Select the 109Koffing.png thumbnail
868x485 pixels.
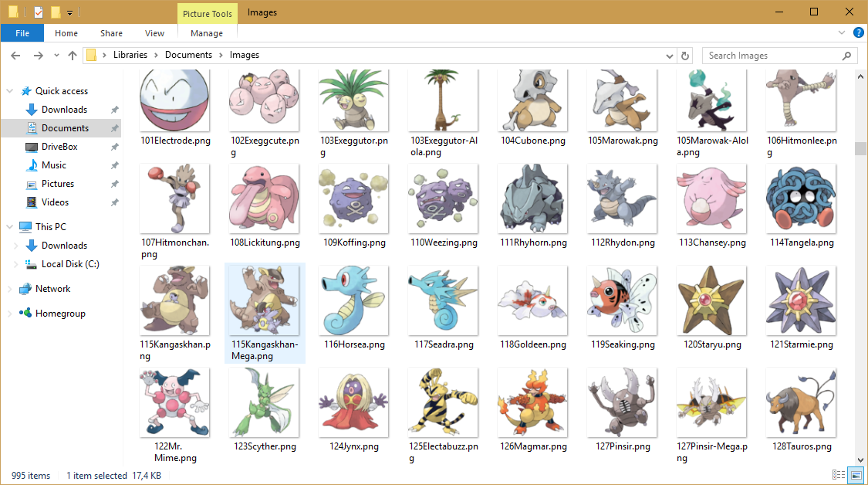pyautogui.click(x=353, y=198)
